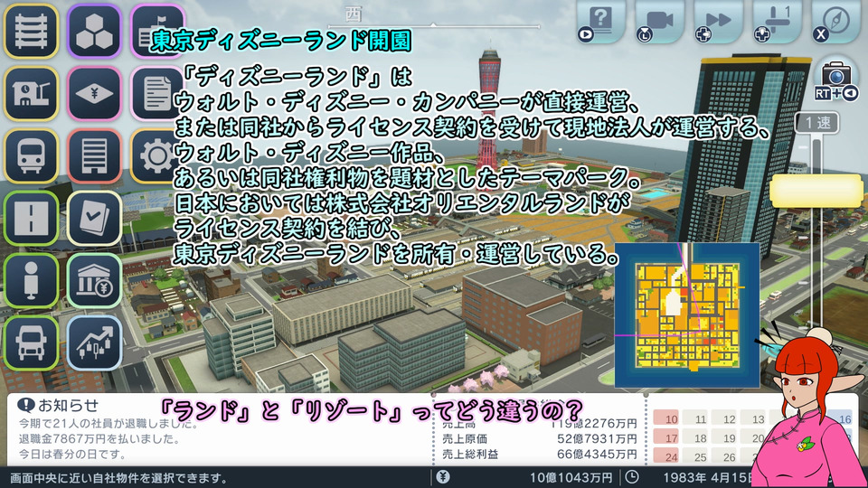Open the bus transport menu
Viewport: 868px width, 488px height.
[x=31, y=156]
